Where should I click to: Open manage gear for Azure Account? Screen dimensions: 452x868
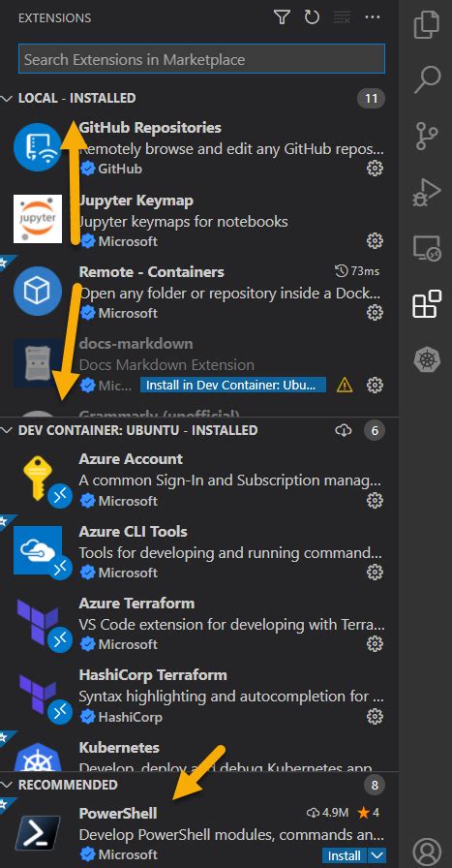[x=375, y=501]
